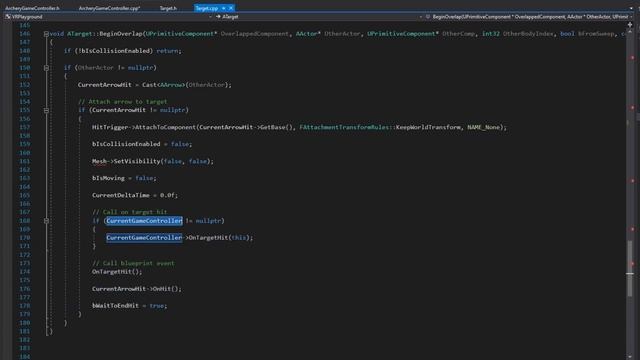Image resolution: width=640 pixels, height=360 pixels.
Task: Click the scrollbar up arrow
Action: (630, 31)
